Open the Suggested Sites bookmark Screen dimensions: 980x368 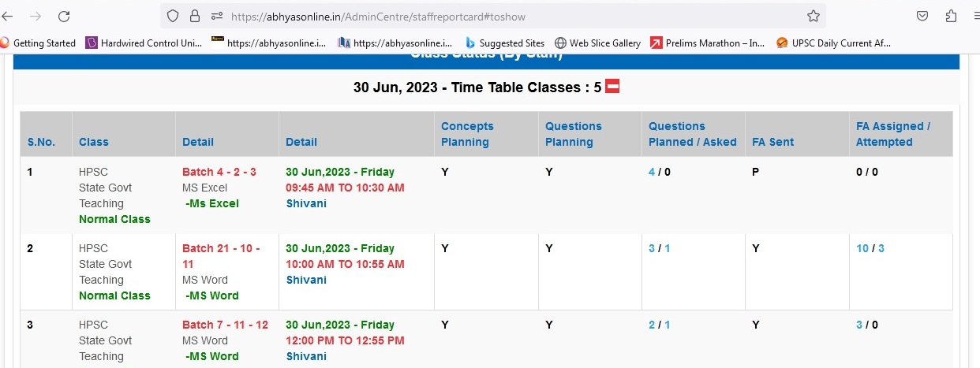click(505, 43)
